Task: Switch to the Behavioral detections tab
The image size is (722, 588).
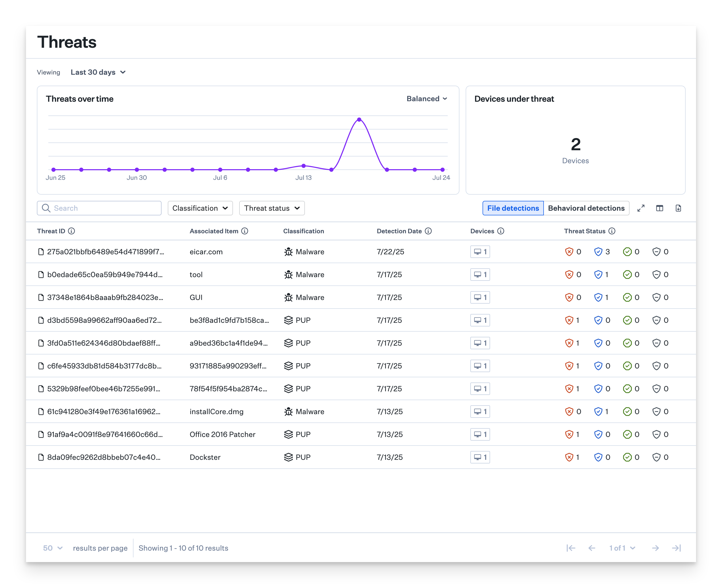Action: tap(586, 208)
